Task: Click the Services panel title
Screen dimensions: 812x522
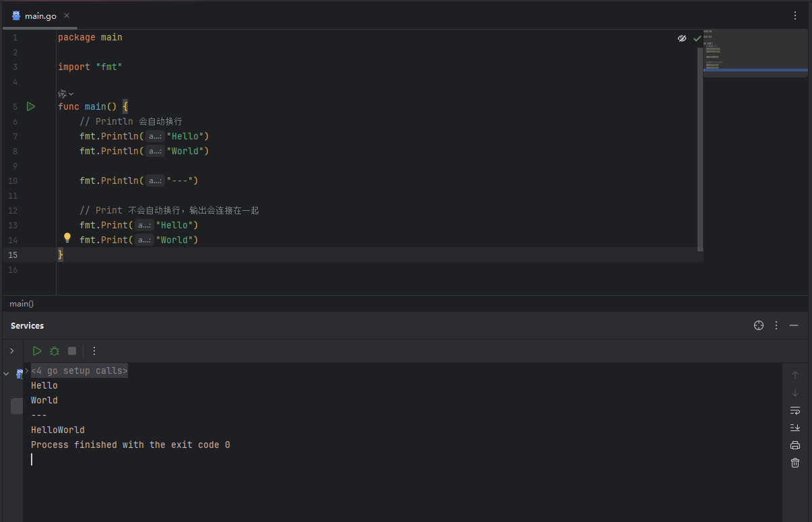Action: pyautogui.click(x=28, y=325)
